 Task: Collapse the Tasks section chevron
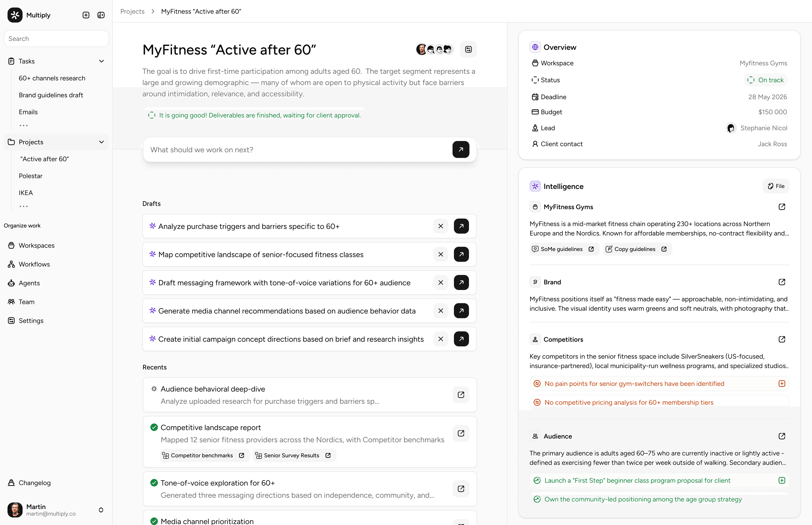click(x=101, y=61)
